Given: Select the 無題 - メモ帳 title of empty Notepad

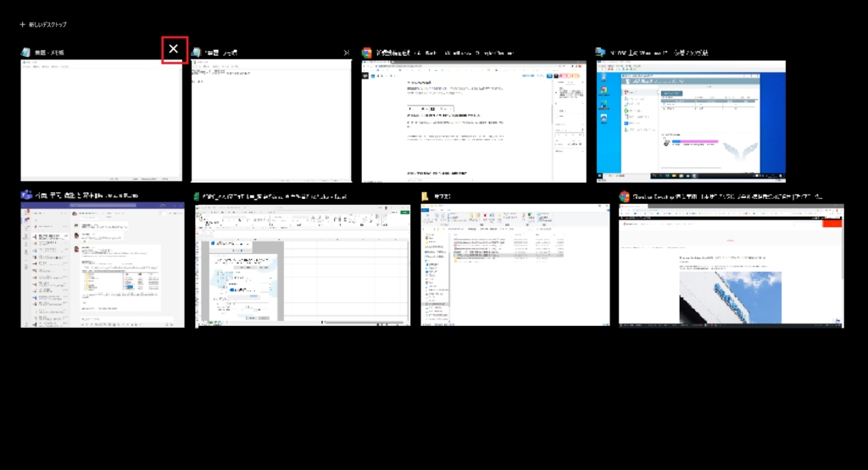Looking at the screenshot, I should pos(49,53).
